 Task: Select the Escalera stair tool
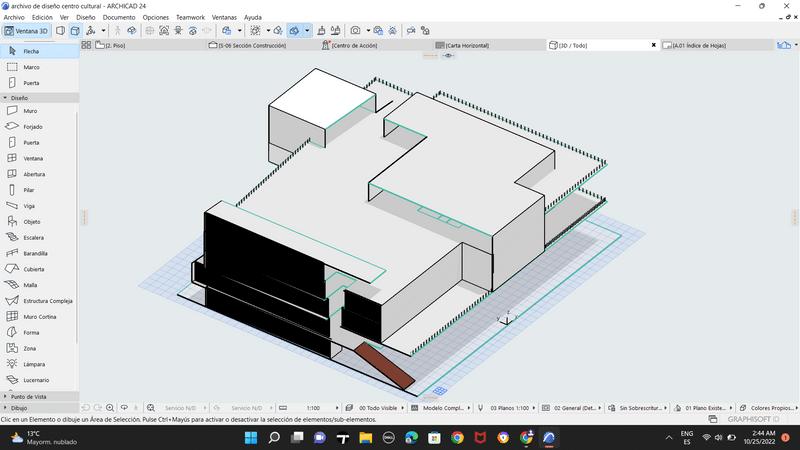pos(34,237)
